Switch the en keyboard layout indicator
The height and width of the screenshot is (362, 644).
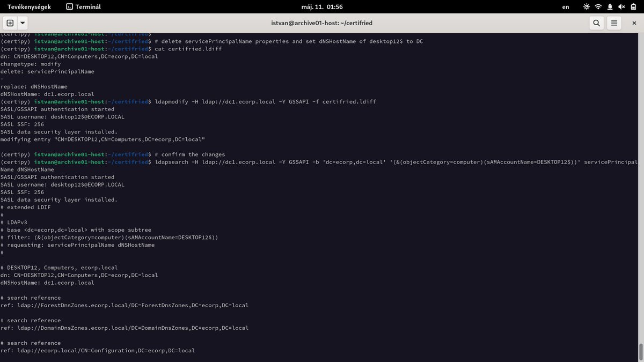[566, 7]
